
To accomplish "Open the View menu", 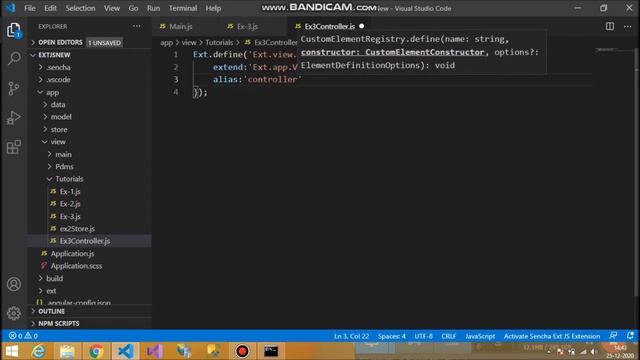I will (x=111, y=8).
